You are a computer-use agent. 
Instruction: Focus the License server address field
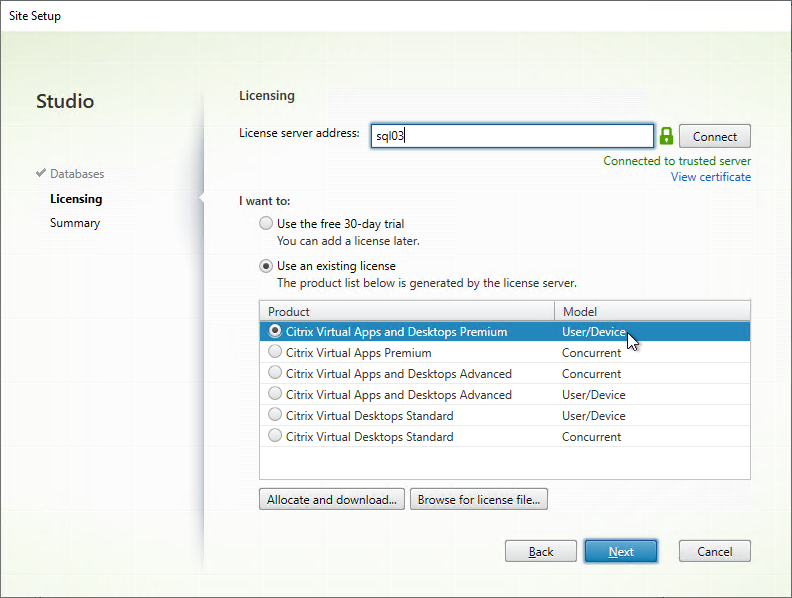pyautogui.click(x=512, y=136)
